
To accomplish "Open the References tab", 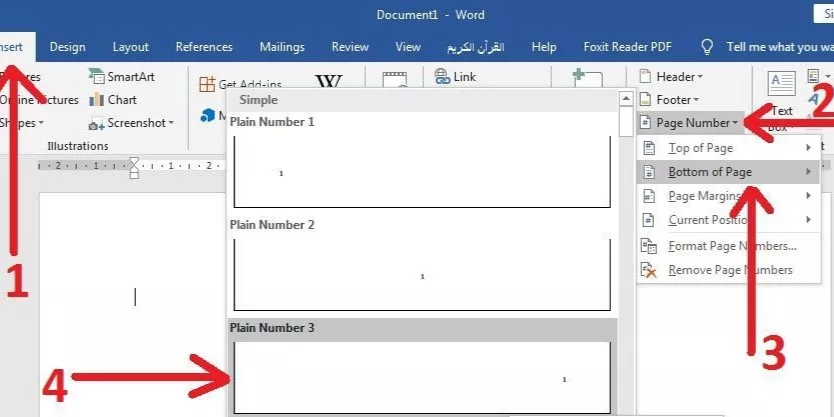I will (x=204, y=47).
